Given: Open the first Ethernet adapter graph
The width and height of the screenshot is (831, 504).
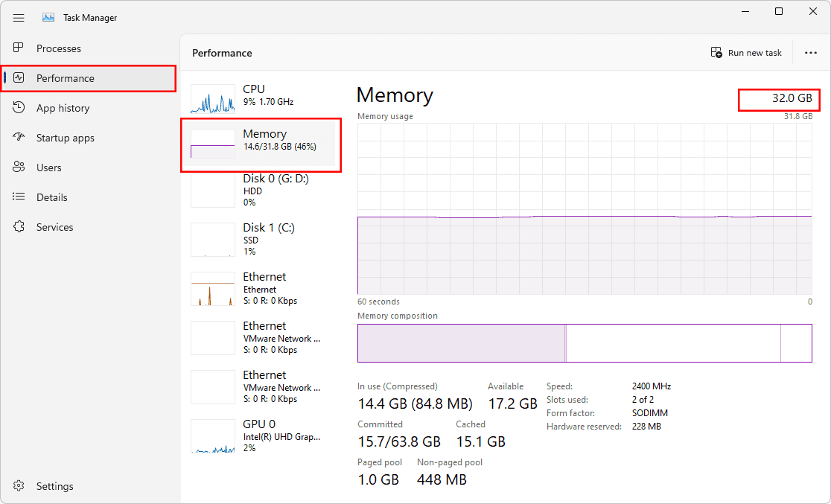Looking at the screenshot, I should pos(261,288).
